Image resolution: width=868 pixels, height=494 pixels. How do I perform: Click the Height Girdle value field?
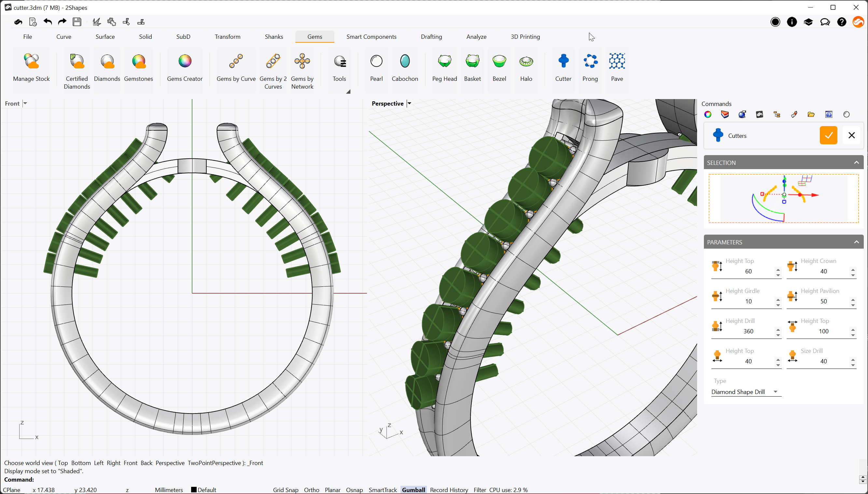pyautogui.click(x=748, y=301)
